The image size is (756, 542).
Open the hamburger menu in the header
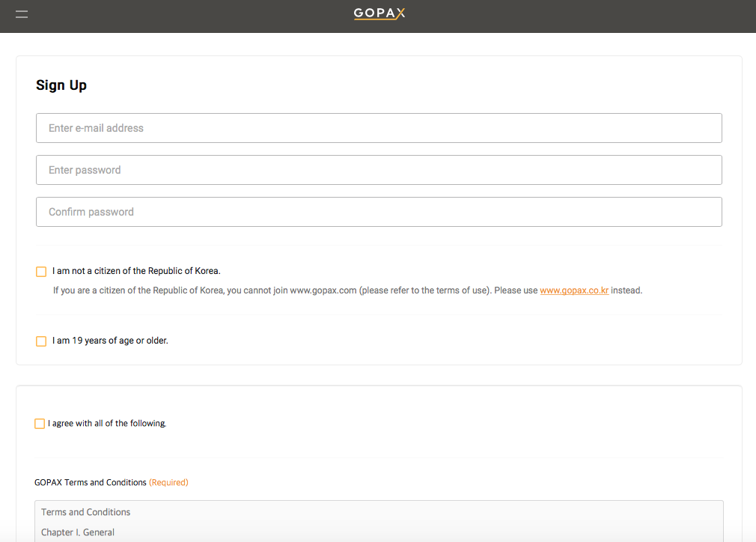22,14
